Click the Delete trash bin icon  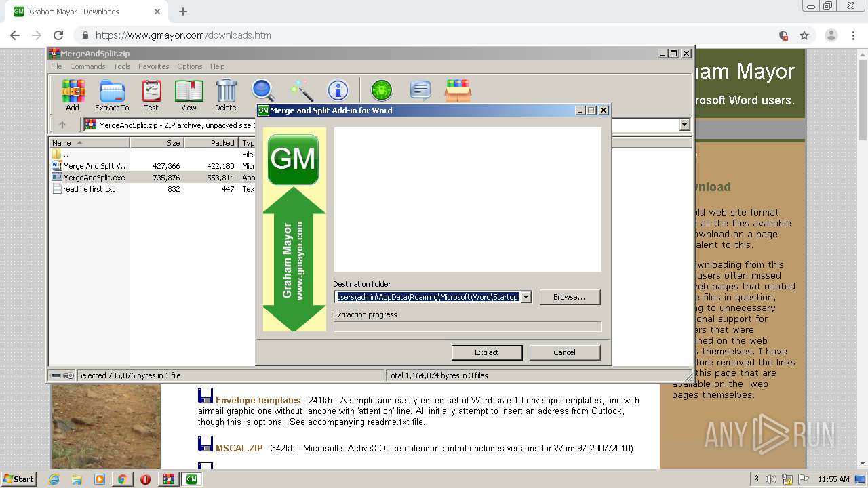(226, 95)
